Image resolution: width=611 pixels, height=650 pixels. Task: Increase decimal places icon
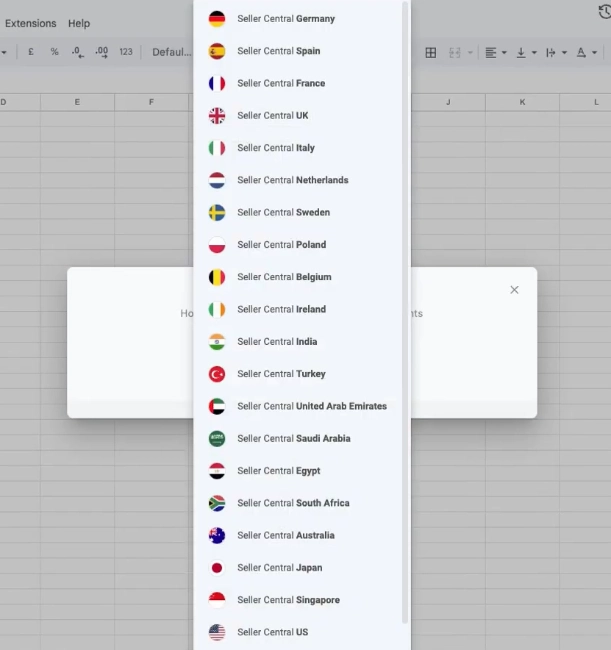(x=101, y=52)
